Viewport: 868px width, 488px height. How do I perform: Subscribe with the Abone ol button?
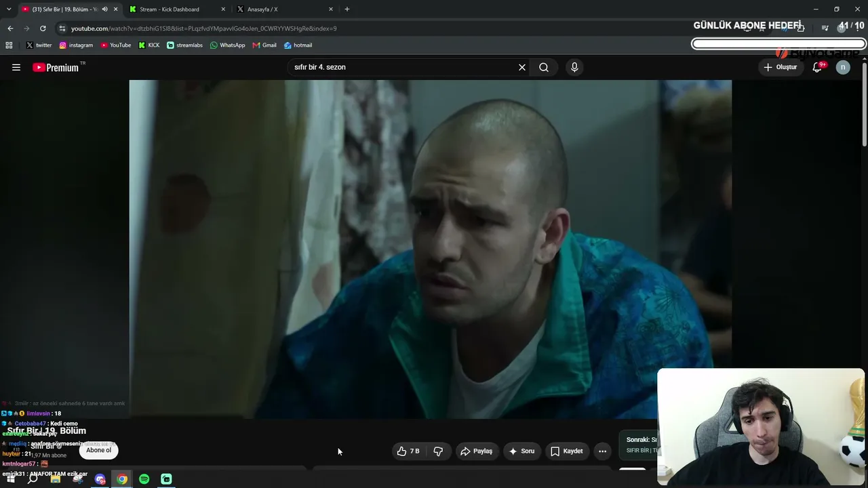98,450
